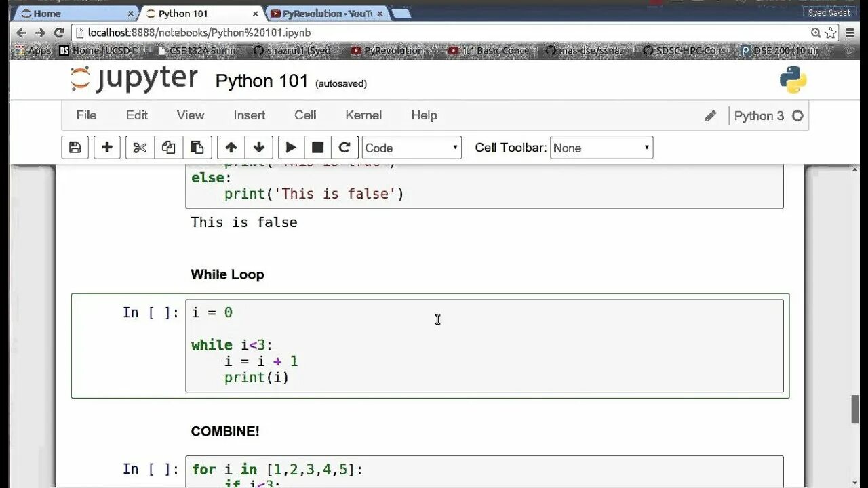
Task: Open the CSE132A bookmark
Action: [x=196, y=51]
